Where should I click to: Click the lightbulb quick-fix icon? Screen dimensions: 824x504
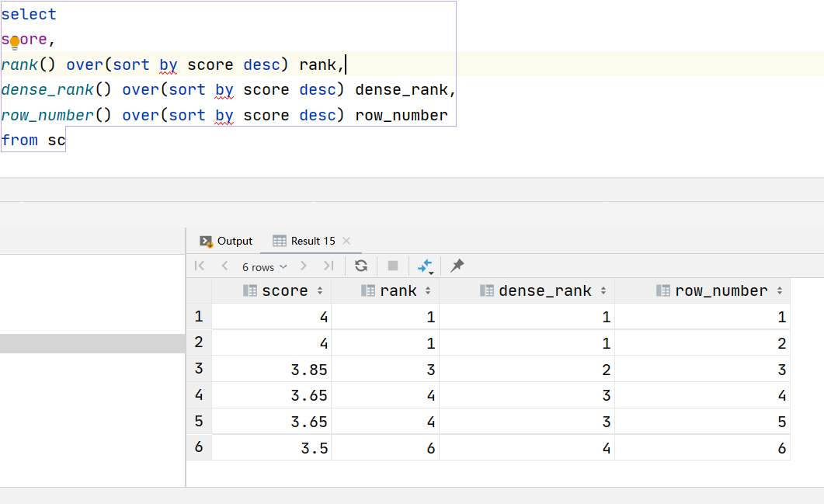[x=15, y=43]
